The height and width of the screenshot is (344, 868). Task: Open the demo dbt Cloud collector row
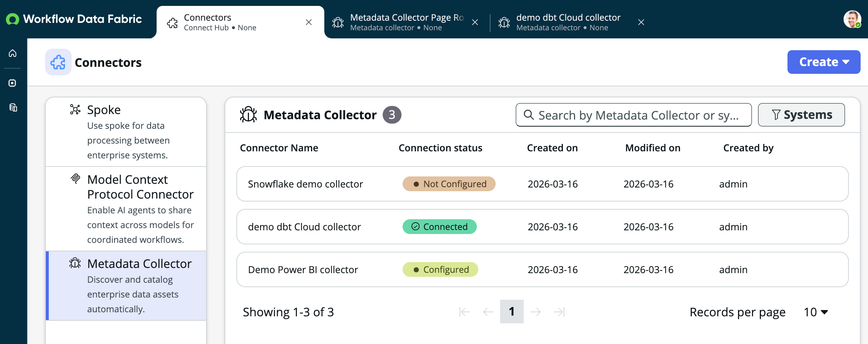(542, 227)
